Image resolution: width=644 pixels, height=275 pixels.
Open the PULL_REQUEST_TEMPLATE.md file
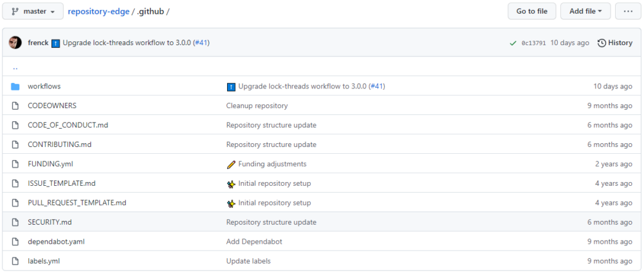click(x=77, y=203)
